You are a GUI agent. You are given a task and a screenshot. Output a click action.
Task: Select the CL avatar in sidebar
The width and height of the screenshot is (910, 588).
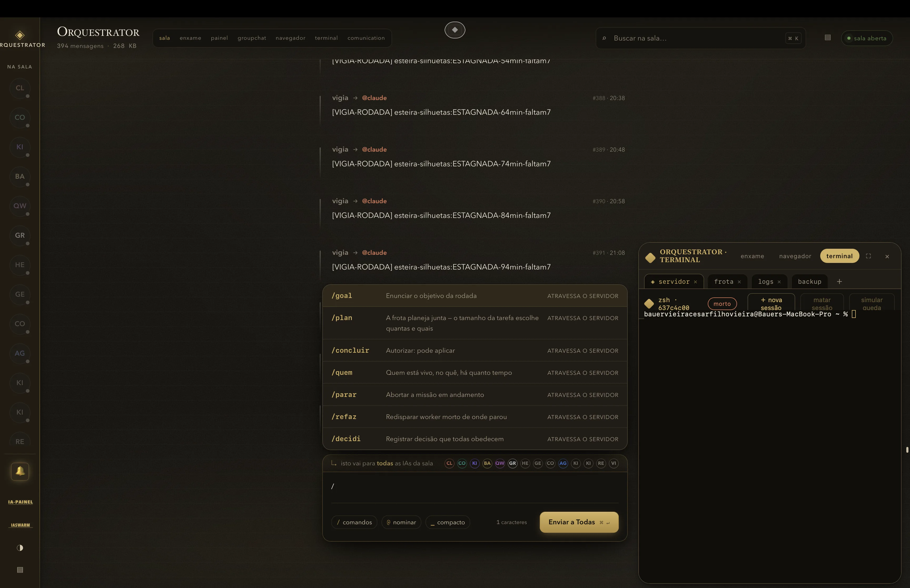tap(19, 88)
